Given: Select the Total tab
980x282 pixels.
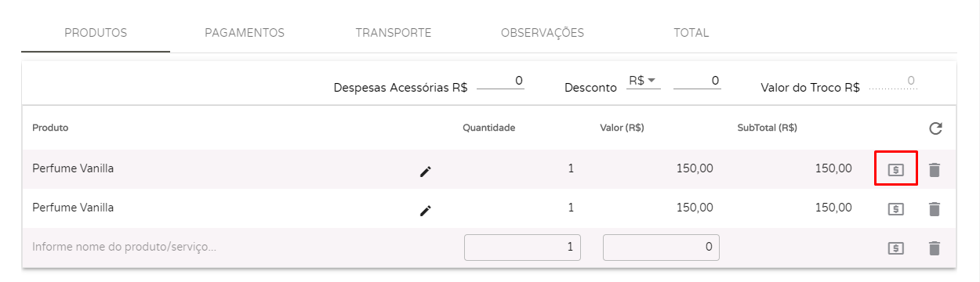Looking at the screenshot, I should coord(691,33).
